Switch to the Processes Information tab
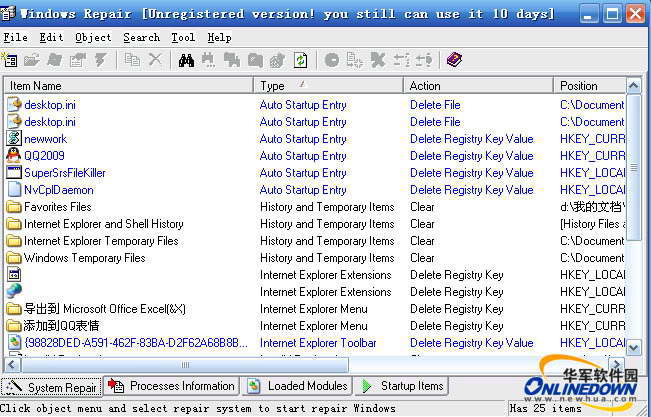The height and width of the screenshot is (417, 651). pyautogui.click(x=171, y=386)
